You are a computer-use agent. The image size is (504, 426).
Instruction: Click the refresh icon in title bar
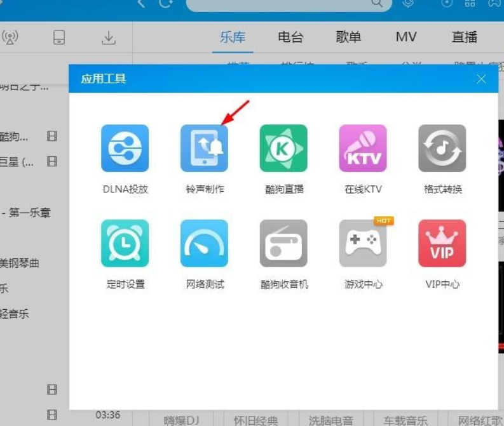[166, 3]
